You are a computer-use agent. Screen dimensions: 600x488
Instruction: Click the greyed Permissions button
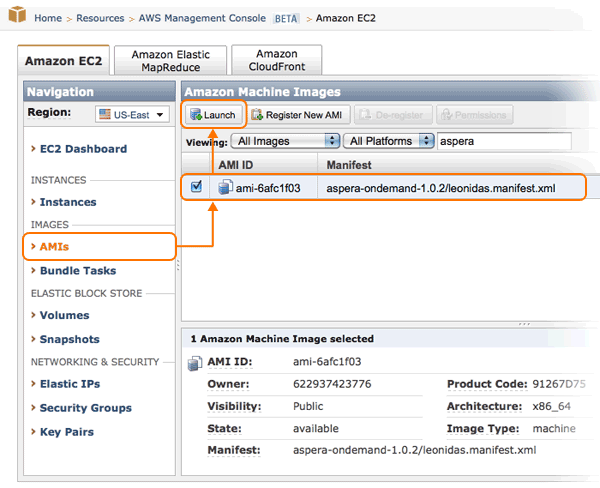point(474,114)
